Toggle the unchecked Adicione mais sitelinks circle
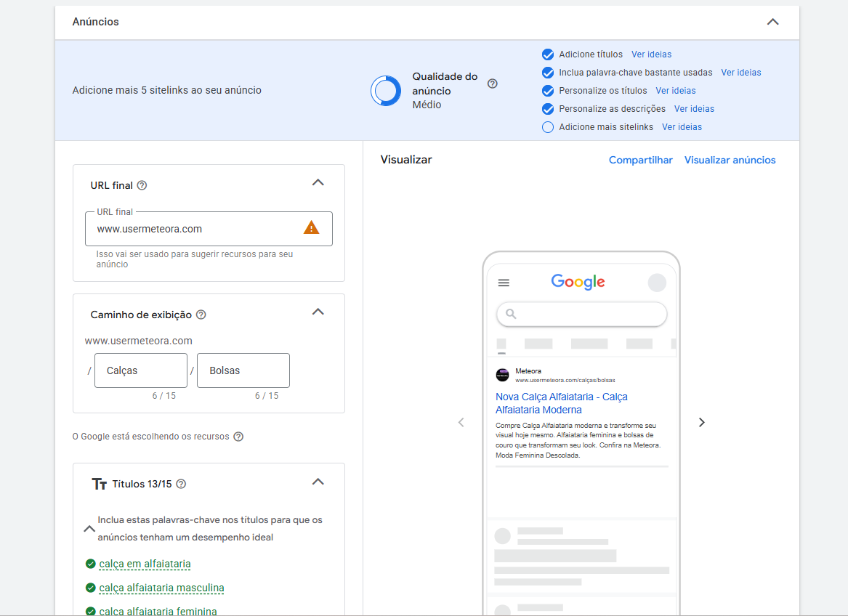Viewport: 848px width, 616px height. point(548,127)
